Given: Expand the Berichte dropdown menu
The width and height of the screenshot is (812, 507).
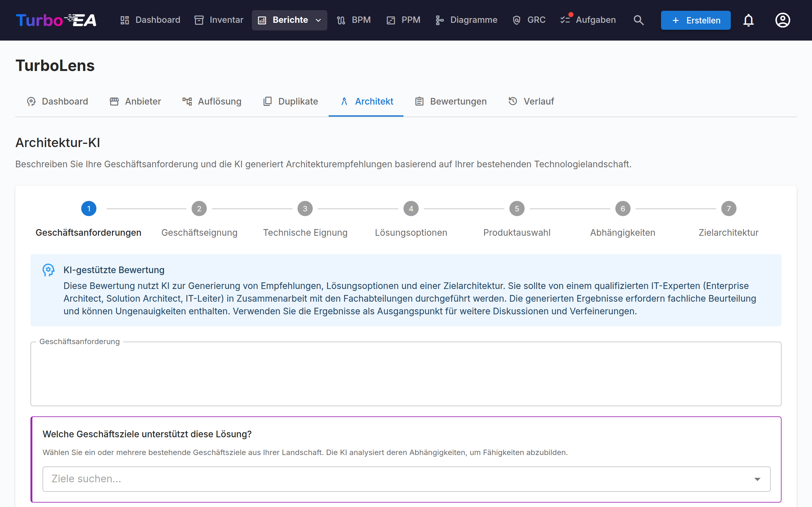Looking at the screenshot, I should tap(290, 20).
